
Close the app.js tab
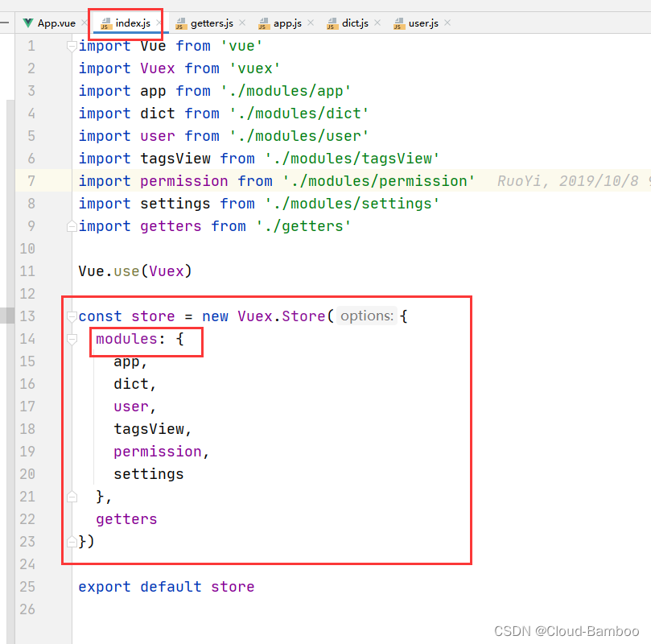tap(311, 23)
